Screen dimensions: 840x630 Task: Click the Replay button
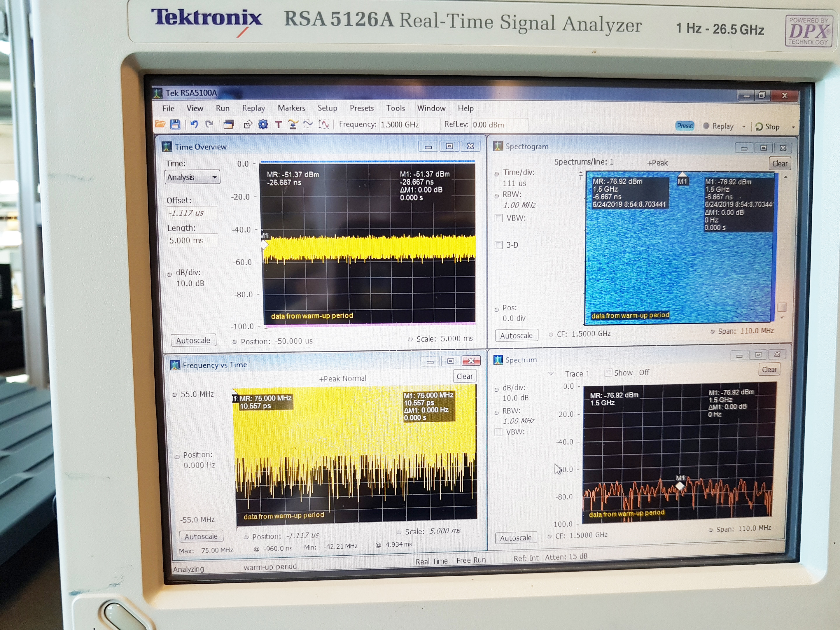coord(719,127)
